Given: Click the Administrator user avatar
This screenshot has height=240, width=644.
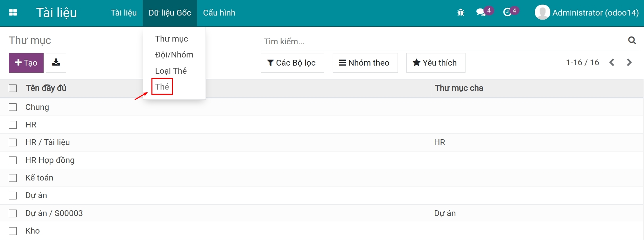Looking at the screenshot, I should (x=542, y=13).
